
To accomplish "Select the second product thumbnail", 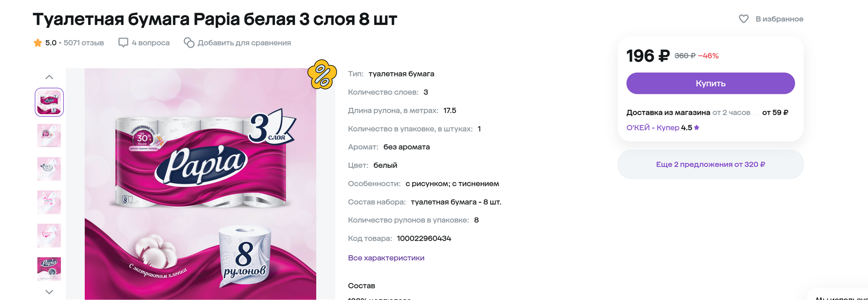I will [x=49, y=135].
